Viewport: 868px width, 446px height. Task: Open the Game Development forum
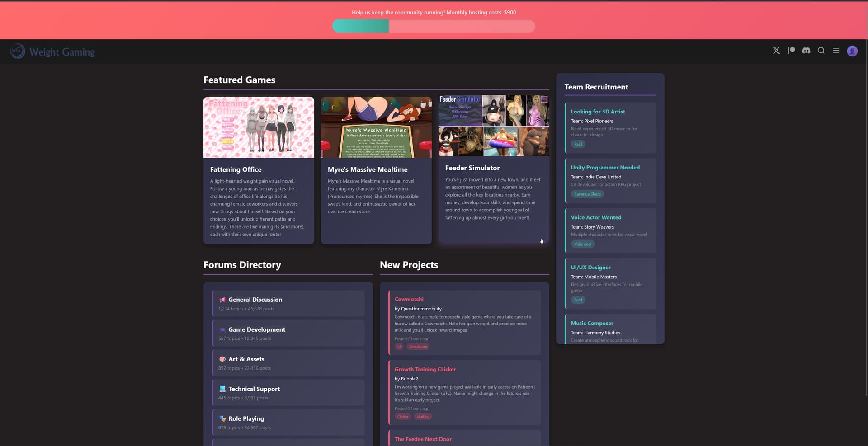(x=256, y=329)
